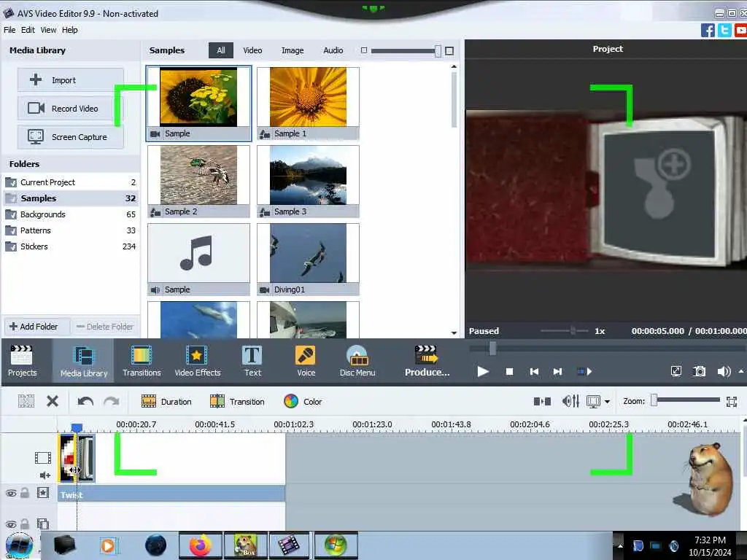Stop the preview playback
Screen dimensions: 747x560
(x=509, y=371)
